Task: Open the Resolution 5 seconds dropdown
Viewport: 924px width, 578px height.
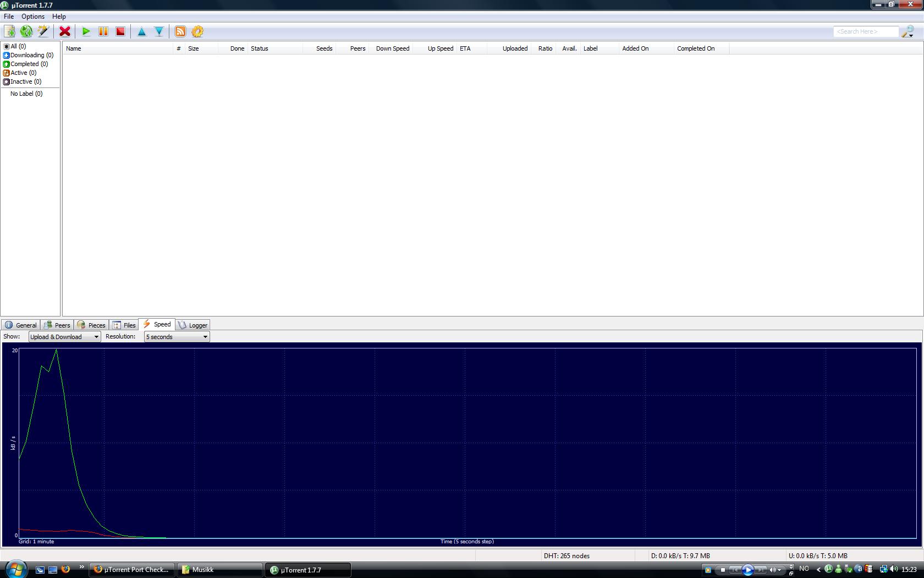Action: 177,337
